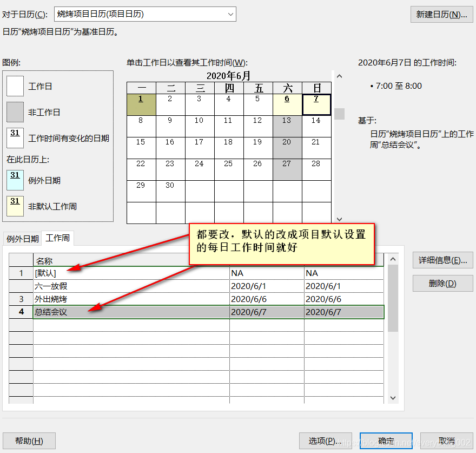This screenshot has height=453, width=476.
Task: Switch to the 例外日期 tab
Action: tap(22, 238)
